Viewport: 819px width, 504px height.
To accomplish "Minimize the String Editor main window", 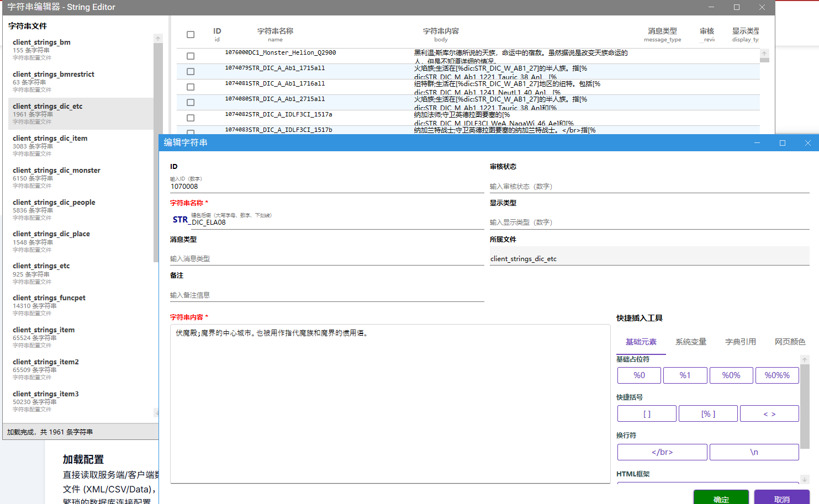I will (x=711, y=7).
